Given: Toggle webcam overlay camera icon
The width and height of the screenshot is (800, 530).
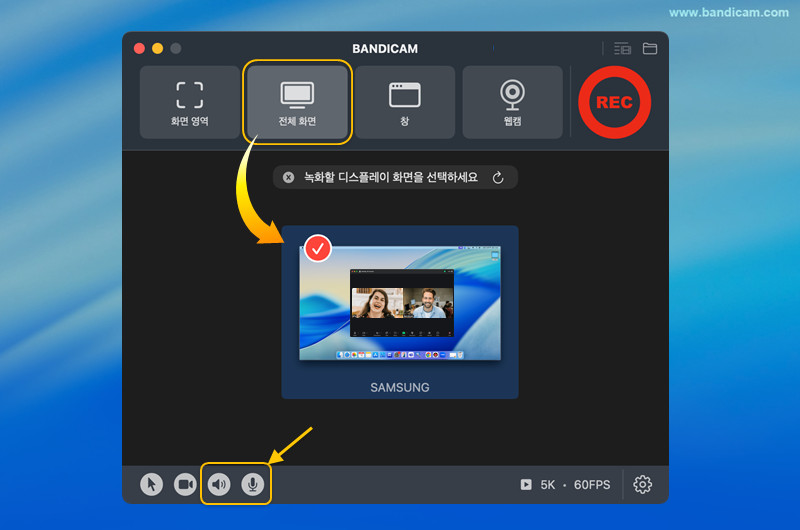Looking at the screenshot, I should coord(185,485).
